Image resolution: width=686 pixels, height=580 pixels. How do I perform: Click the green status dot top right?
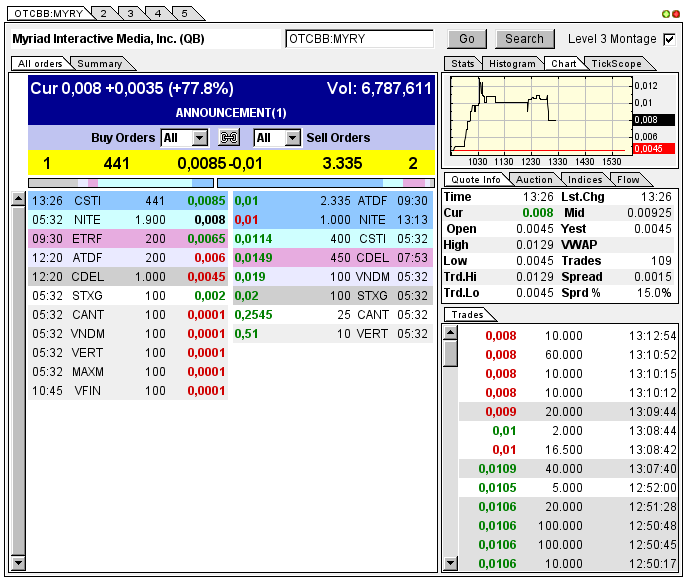[666, 14]
